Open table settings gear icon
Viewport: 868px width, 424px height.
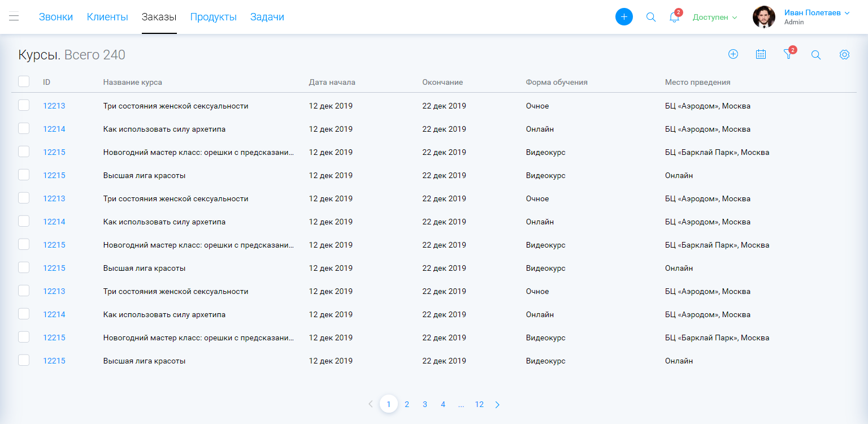844,54
